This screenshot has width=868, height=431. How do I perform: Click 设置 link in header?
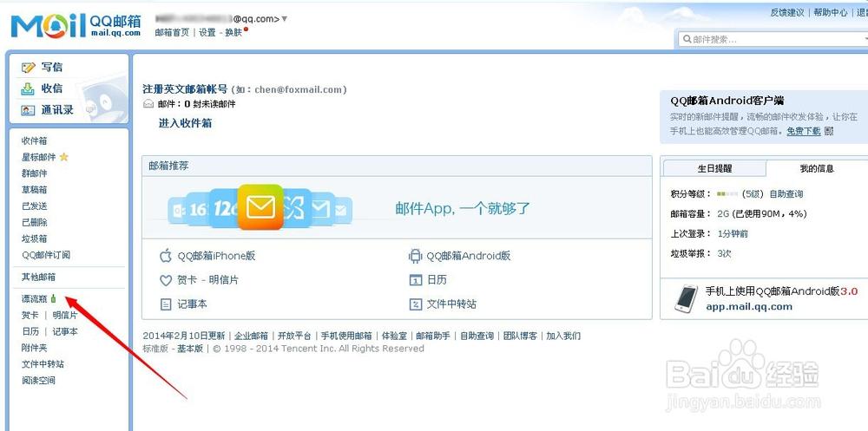coord(207,33)
